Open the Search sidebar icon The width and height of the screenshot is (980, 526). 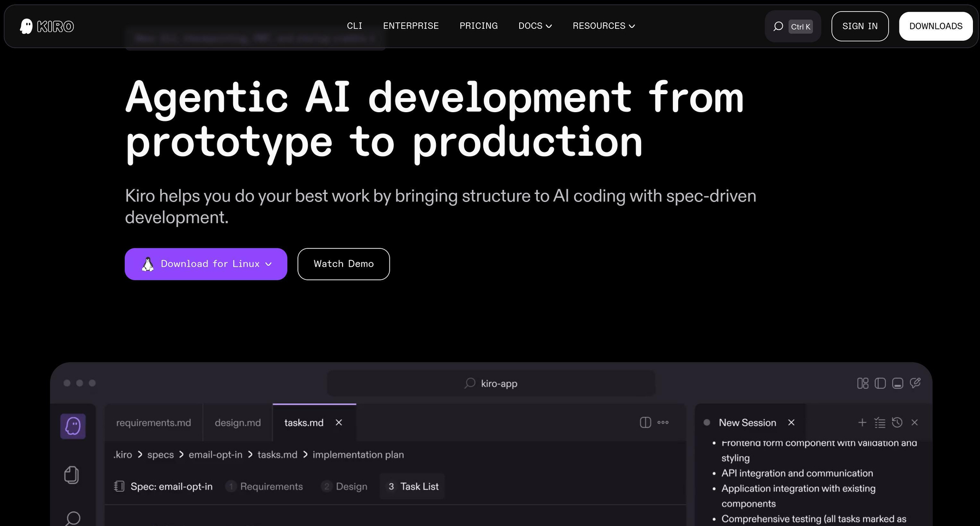pos(72,518)
